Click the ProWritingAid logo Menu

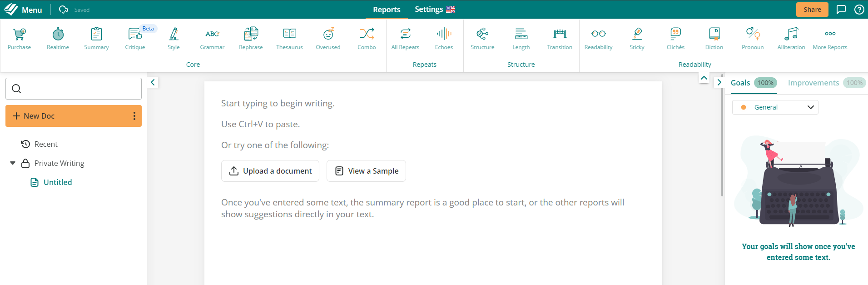(x=23, y=10)
